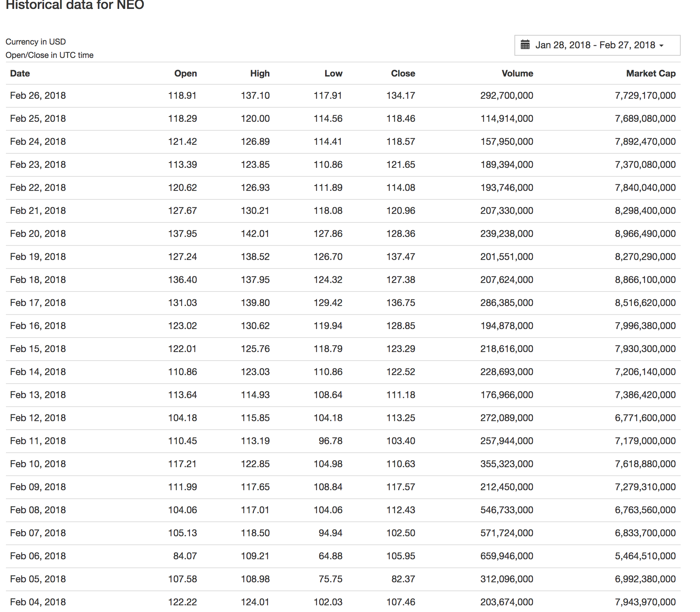Select Feb 20 high value 142.01
This screenshot has width=700, height=612.
[255, 234]
